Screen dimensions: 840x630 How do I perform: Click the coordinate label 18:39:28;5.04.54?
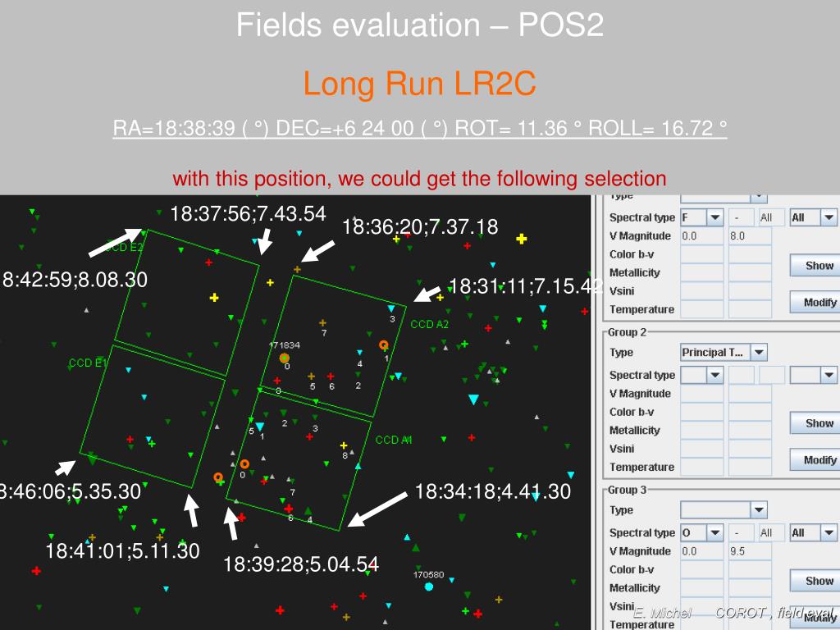tap(301, 564)
